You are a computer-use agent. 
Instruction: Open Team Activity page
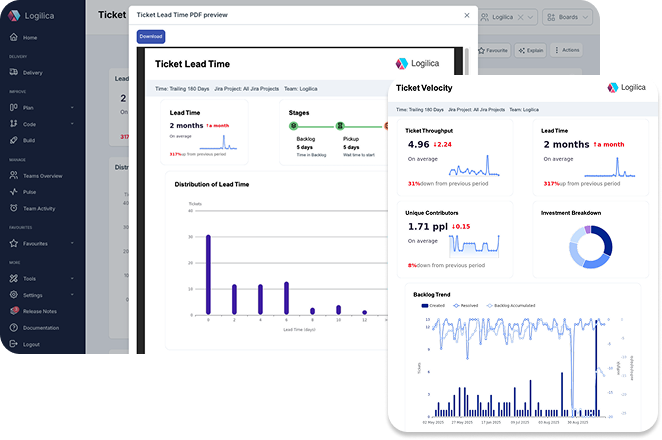coord(39,209)
